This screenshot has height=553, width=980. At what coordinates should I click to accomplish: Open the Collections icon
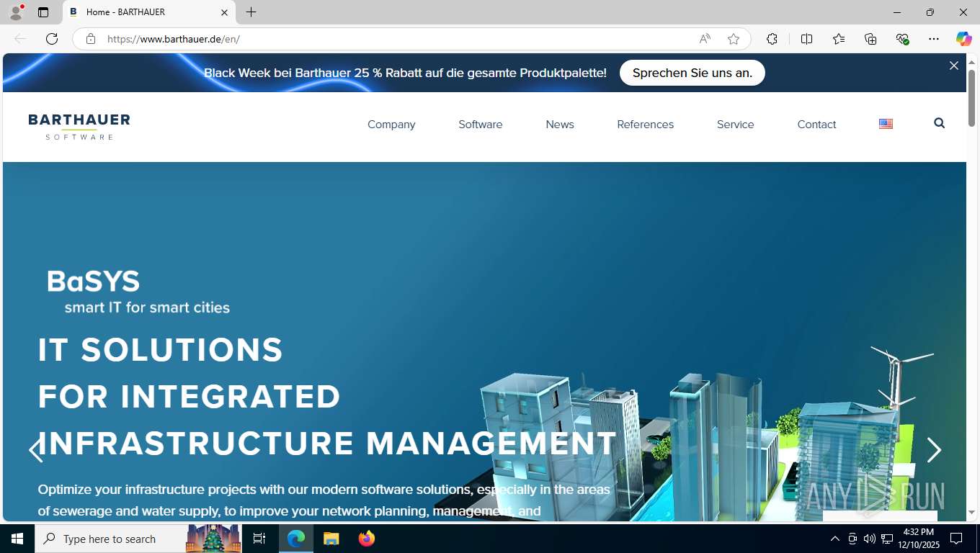coord(870,39)
